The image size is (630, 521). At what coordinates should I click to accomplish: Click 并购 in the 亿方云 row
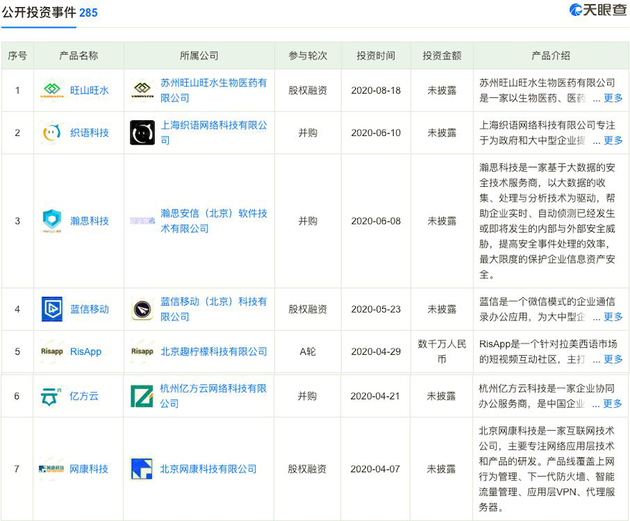(x=307, y=396)
